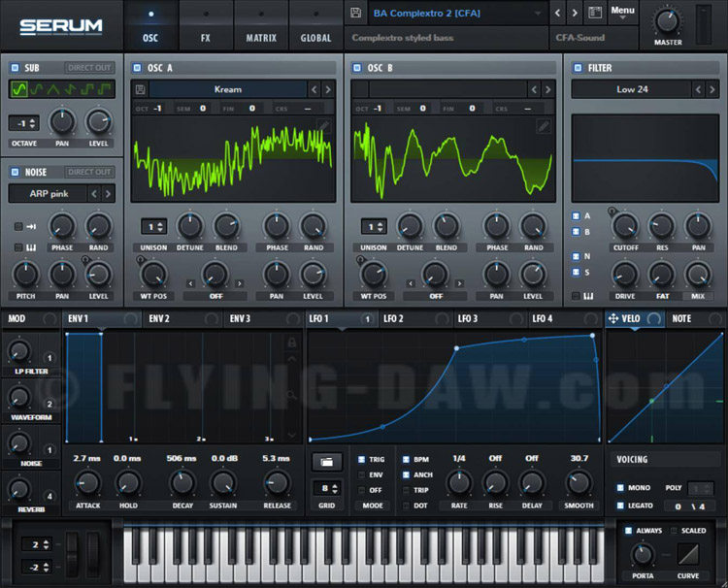728x588 pixels.
Task: Click the ARP pink noise name
Action: tap(49, 193)
